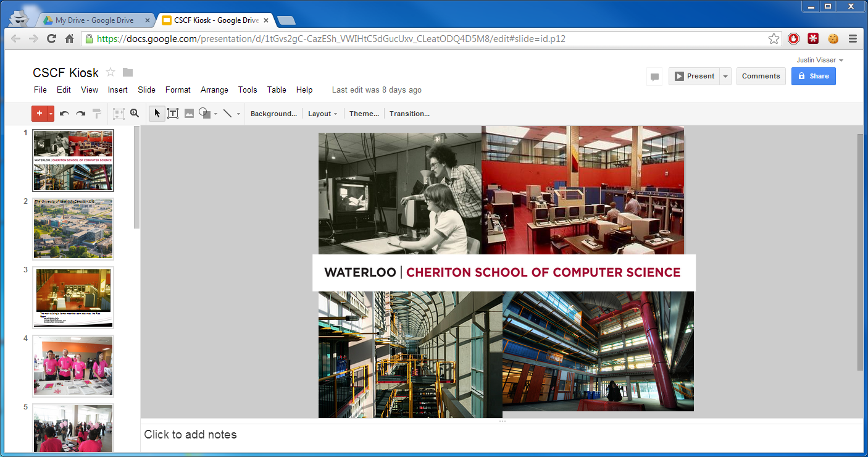Add a new slide with the red plus button
Viewport: 868px width, 457px height.
point(40,114)
